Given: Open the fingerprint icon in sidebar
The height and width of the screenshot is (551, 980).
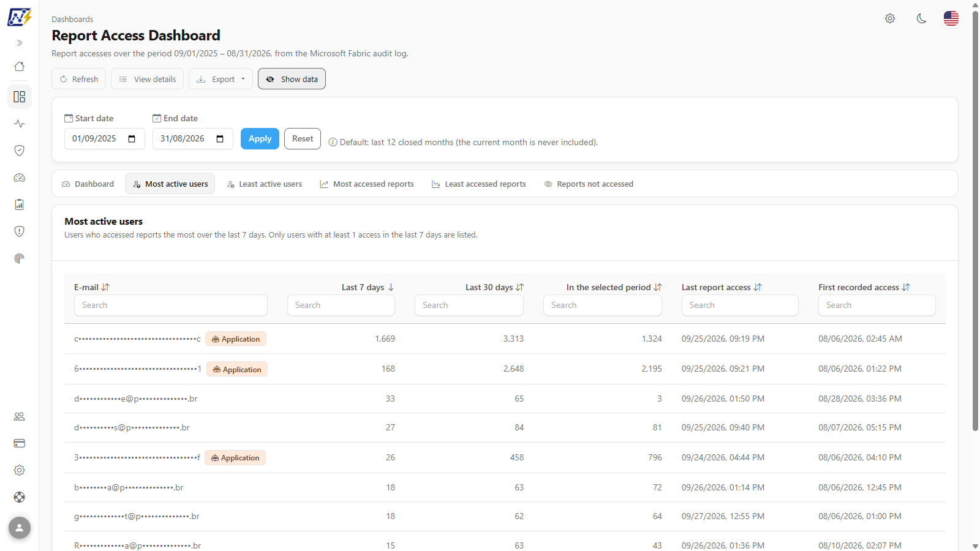Looking at the screenshot, I should 20,258.
